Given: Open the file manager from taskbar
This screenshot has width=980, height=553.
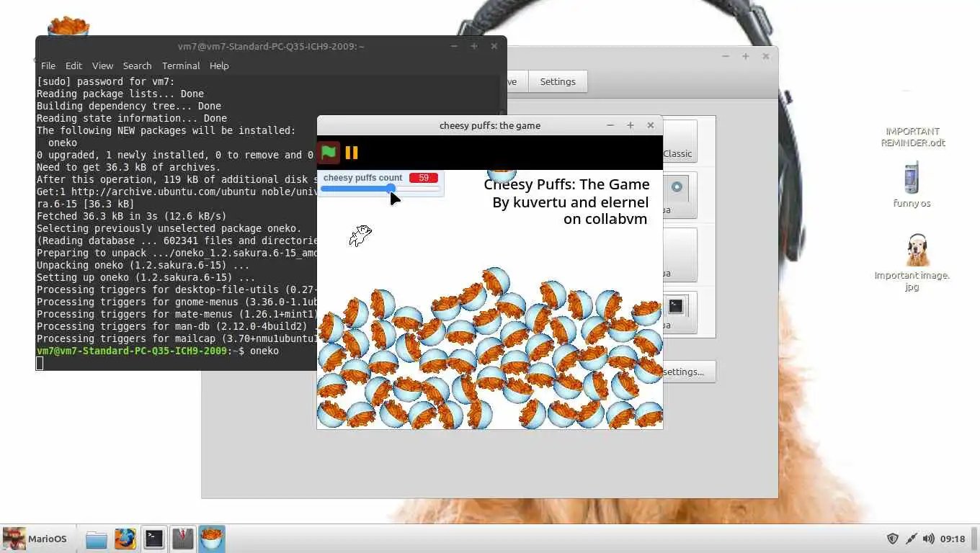Looking at the screenshot, I should coord(96,539).
